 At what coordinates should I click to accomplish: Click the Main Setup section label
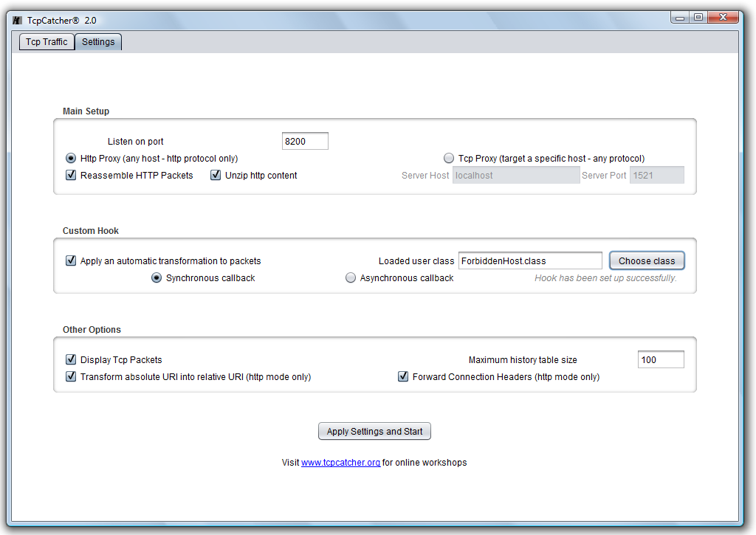click(86, 111)
